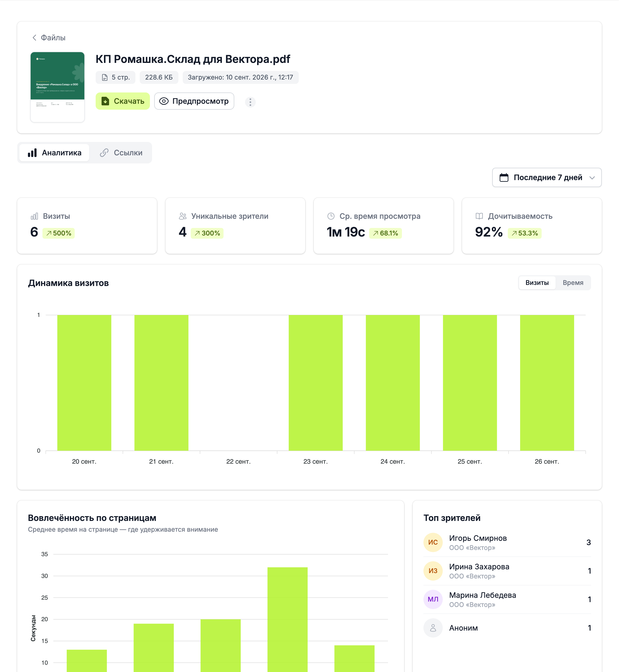Click the Динамика визитов chart heading
The image size is (619, 672).
(68, 283)
